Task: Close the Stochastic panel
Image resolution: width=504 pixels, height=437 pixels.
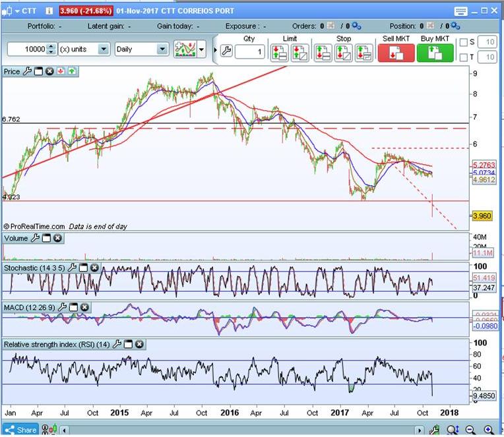Action: tap(94, 268)
